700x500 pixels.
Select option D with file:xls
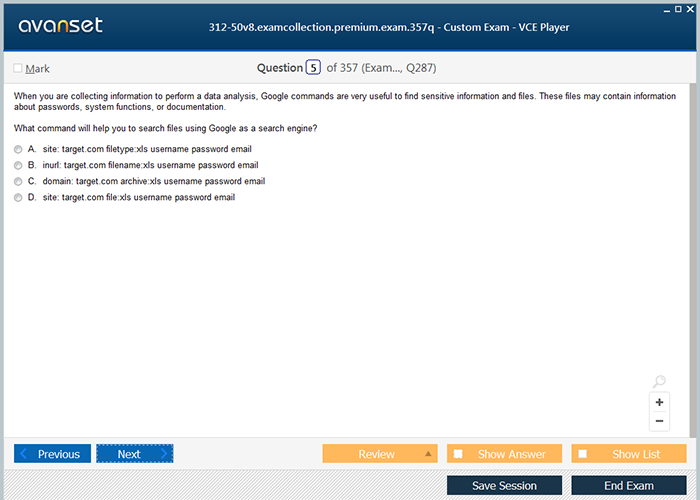(x=18, y=198)
